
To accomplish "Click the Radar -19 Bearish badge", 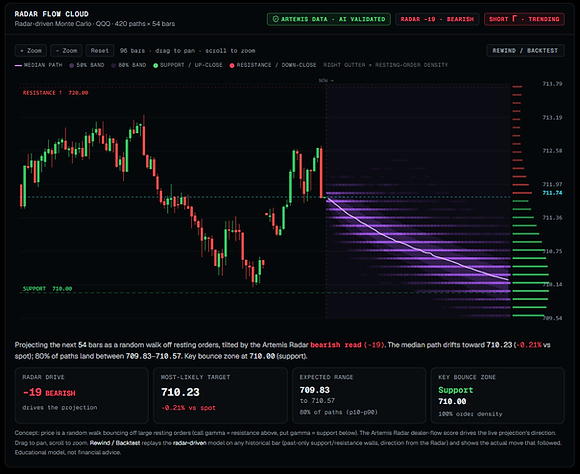I will [x=437, y=19].
